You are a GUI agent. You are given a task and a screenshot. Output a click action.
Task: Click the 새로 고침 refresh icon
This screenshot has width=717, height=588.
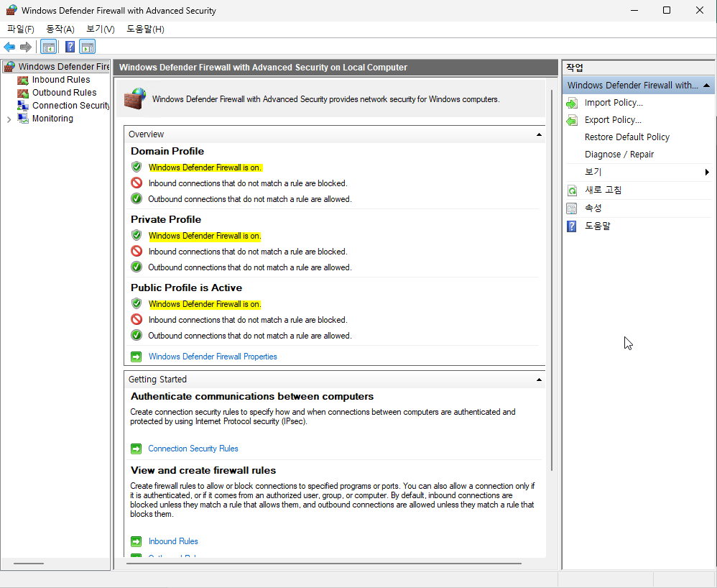coord(572,190)
